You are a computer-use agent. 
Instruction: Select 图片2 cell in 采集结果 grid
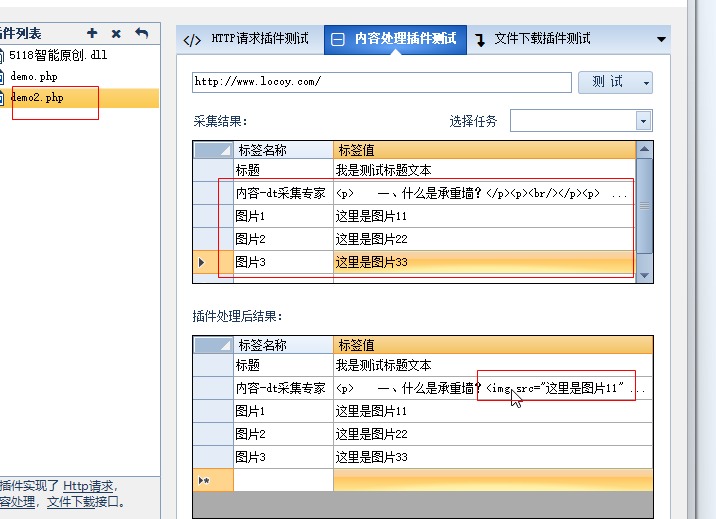(x=283, y=239)
